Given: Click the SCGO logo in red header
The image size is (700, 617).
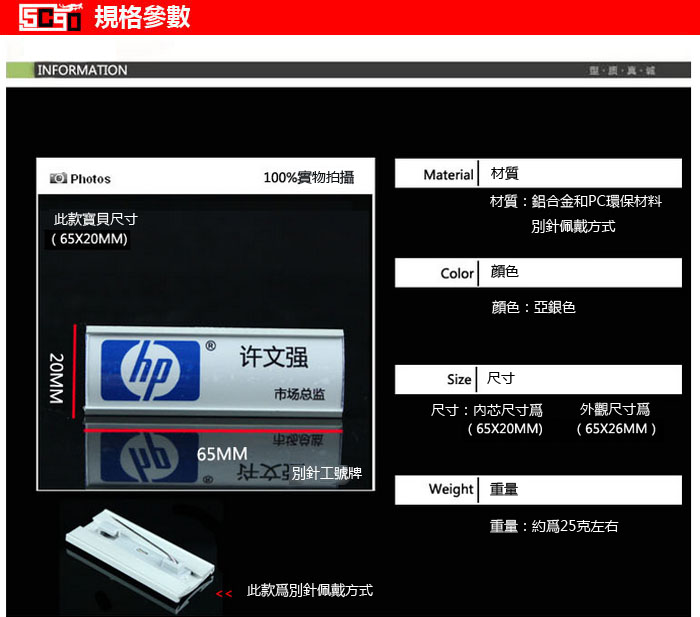Looking at the screenshot, I should [x=50, y=17].
